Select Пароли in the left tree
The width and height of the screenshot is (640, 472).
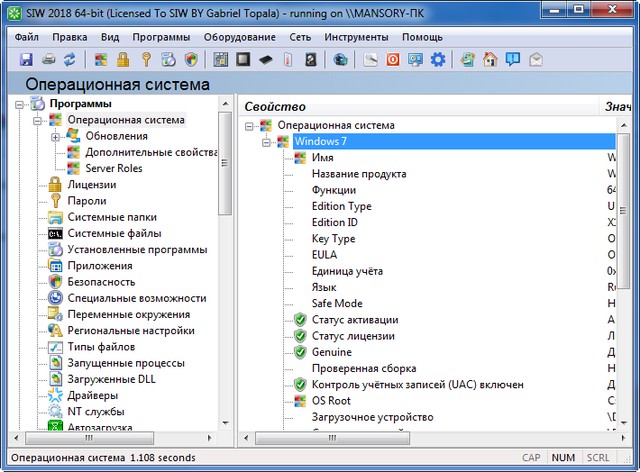[x=87, y=201]
